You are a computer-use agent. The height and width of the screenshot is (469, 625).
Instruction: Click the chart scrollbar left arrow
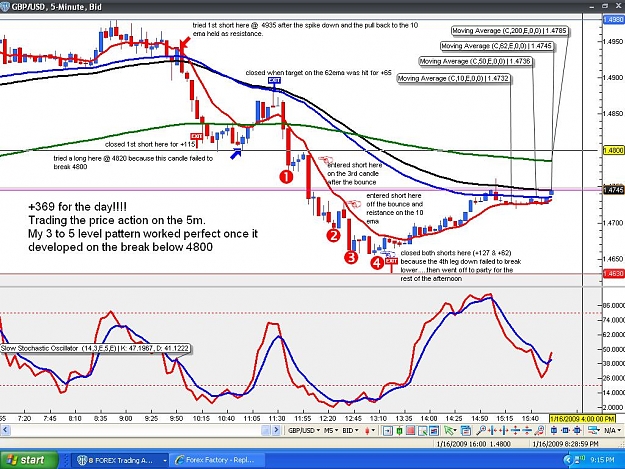5,430
